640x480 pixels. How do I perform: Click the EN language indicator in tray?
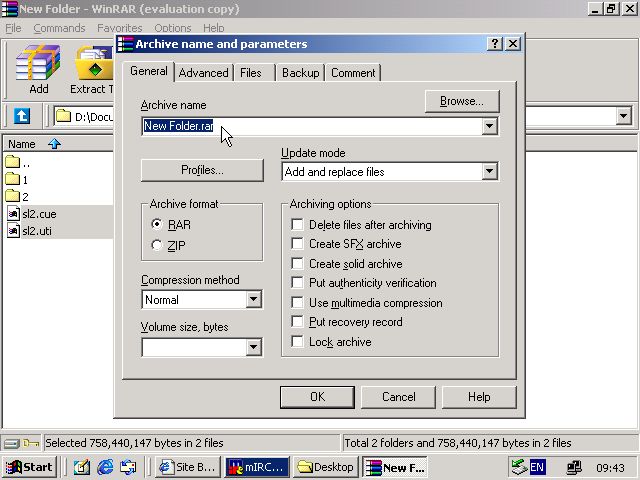537,467
